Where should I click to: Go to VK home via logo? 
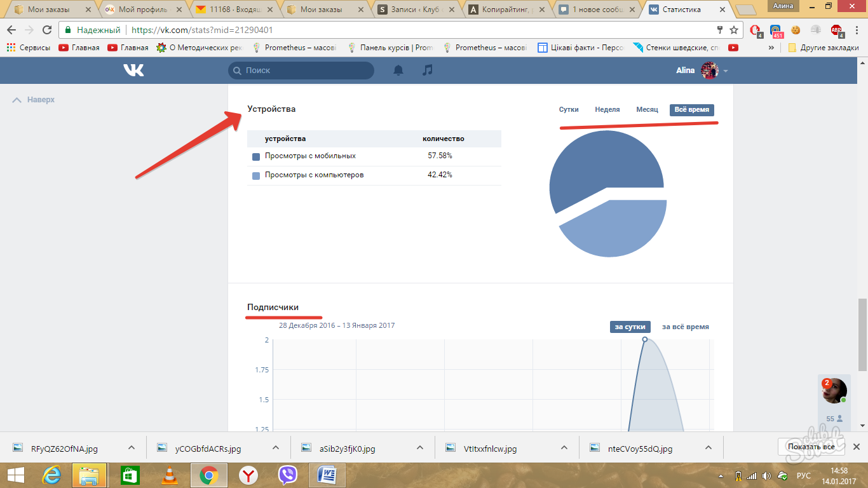[133, 71]
